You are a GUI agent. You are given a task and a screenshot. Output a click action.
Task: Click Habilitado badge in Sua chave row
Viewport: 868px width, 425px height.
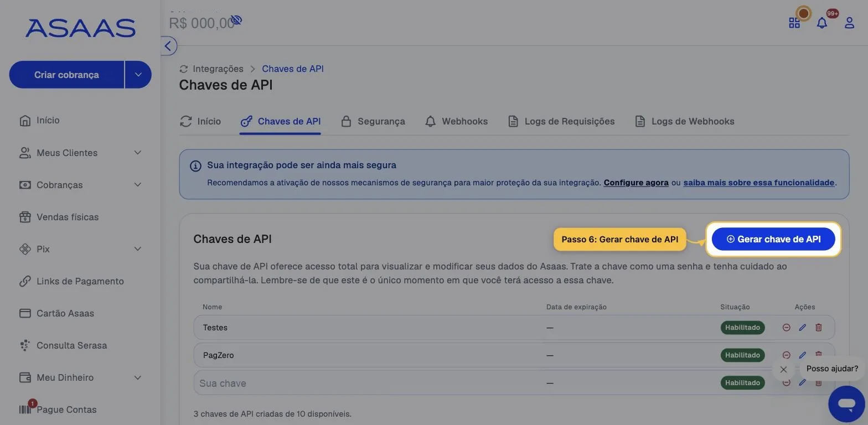coord(742,383)
